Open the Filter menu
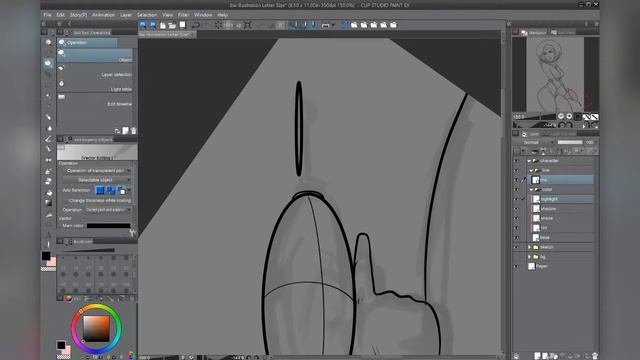Viewport: 640px width, 360px height. pyautogui.click(x=183, y=15)
